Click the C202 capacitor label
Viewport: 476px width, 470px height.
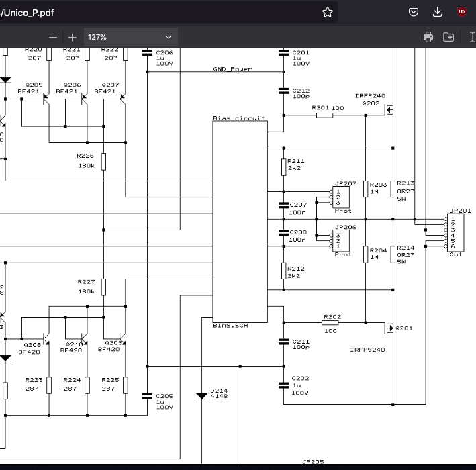[x=300, y=378]
